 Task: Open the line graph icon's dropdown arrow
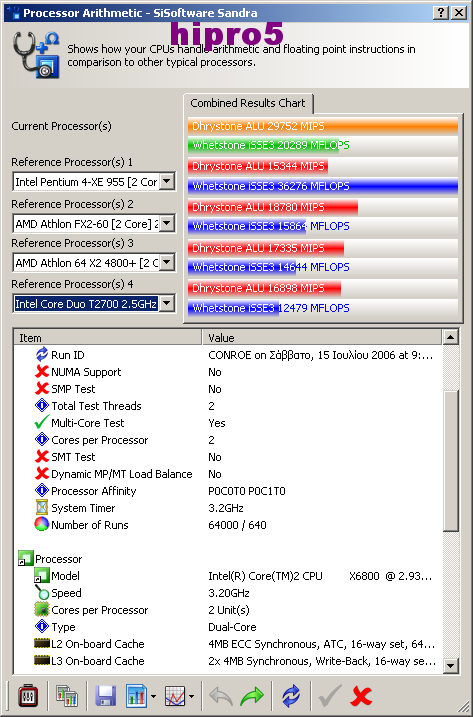click(x=191, y=697)
